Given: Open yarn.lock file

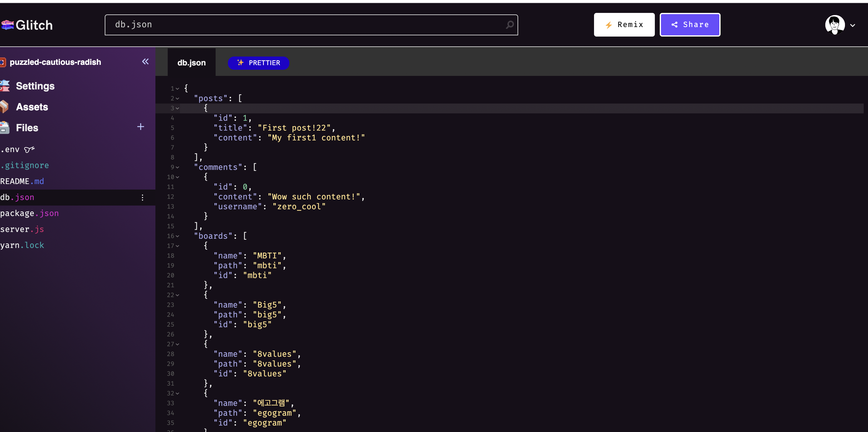Looking at the screenshot, I should point(22,245).
